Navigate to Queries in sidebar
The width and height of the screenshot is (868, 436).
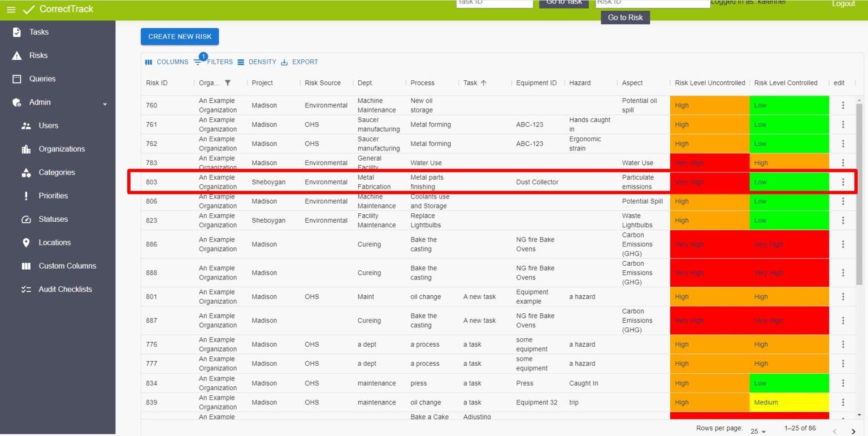[x=42, y=79]
